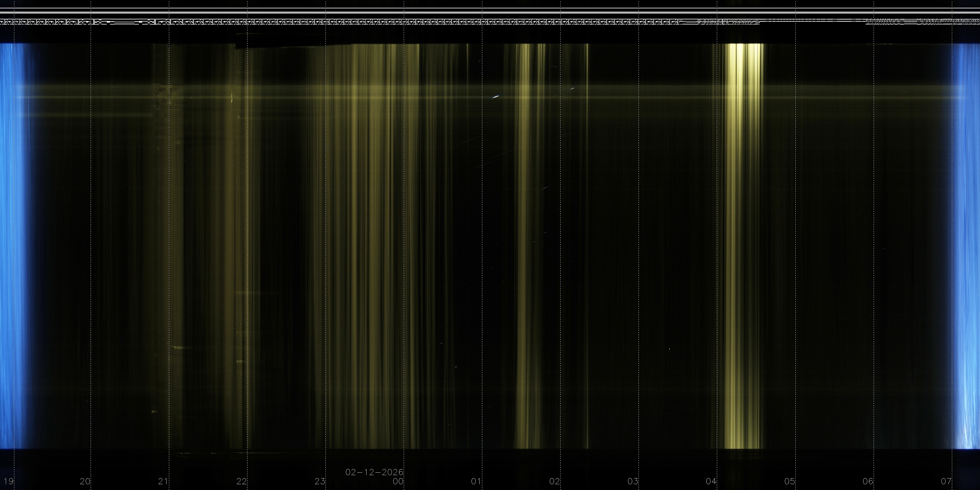Click the 03 hour label
This screenshot has height=490, width=980.
633,481
